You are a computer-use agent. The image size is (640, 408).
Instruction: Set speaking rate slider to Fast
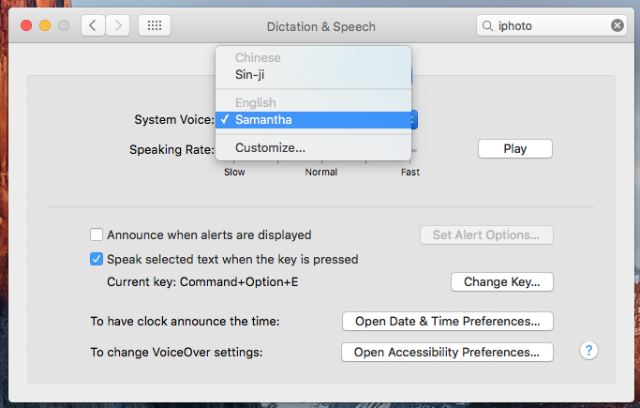coord(410,152)
